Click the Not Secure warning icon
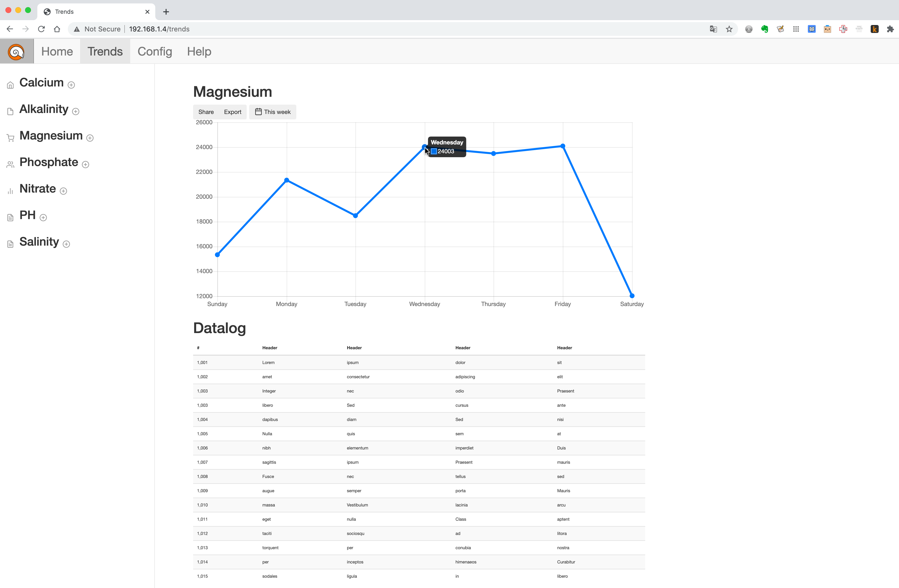899x588 pixels. coord(77,29)
